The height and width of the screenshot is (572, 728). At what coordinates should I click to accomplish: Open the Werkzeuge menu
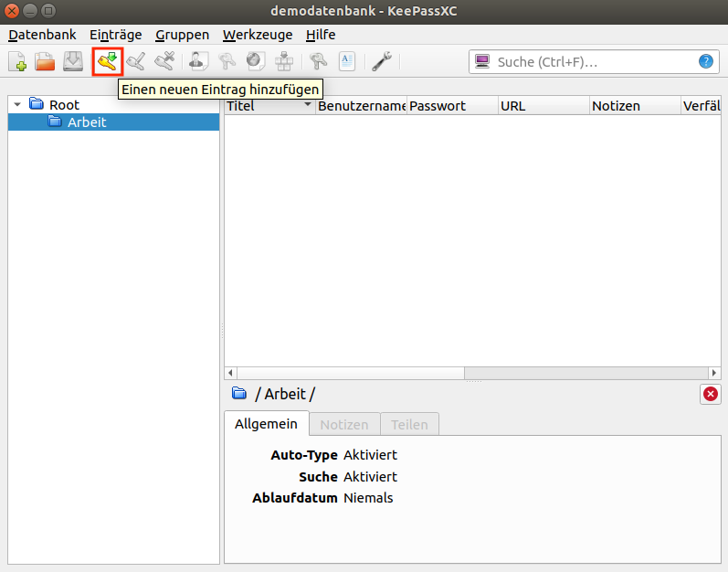tap(258, 35)
